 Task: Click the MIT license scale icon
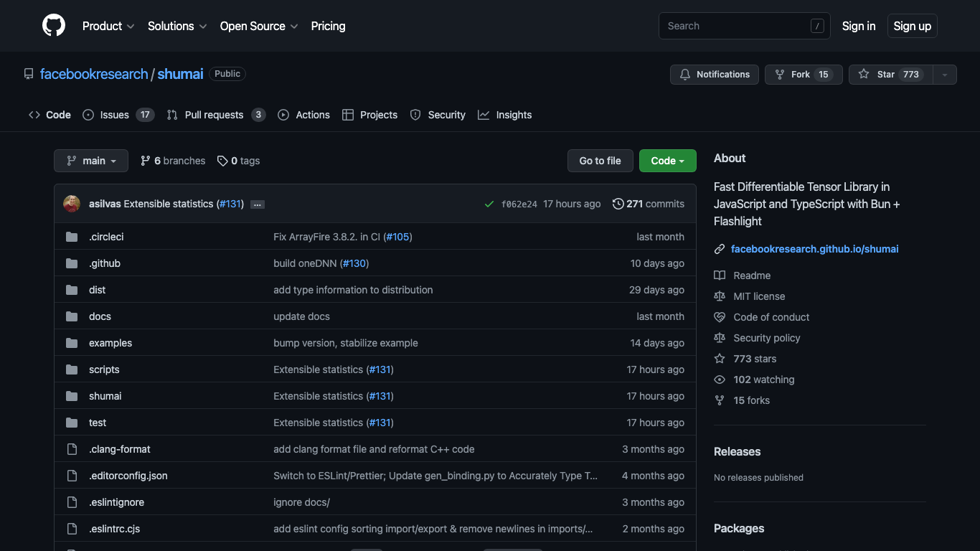coord(720,296)
